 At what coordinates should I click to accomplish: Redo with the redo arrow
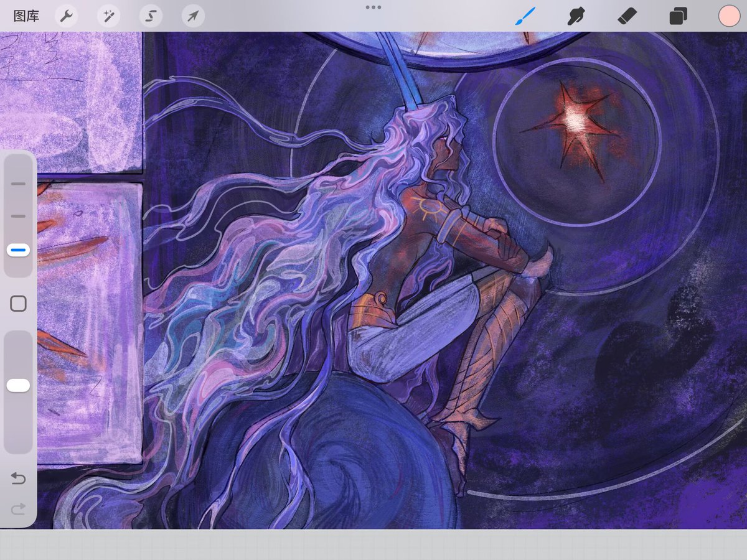19,510
